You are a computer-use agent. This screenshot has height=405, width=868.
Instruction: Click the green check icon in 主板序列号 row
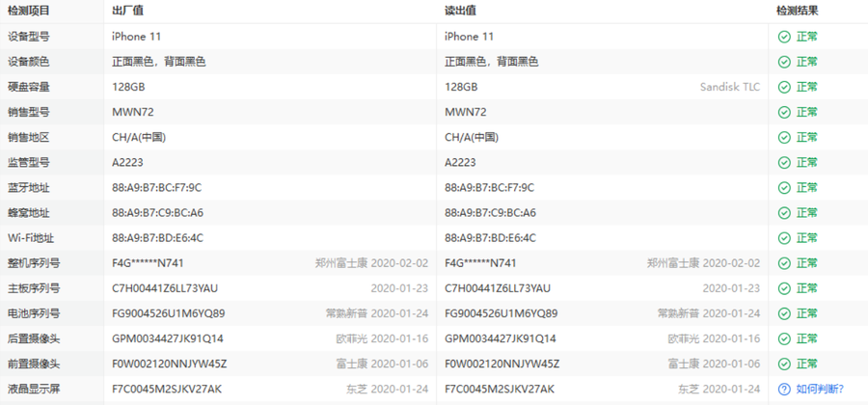tap(784, 288)
